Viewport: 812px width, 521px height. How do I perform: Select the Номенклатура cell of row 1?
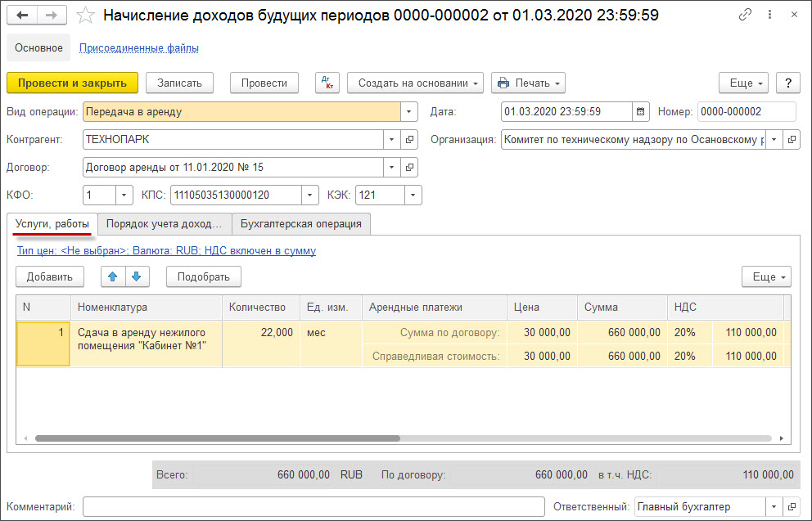pos(147,344)
